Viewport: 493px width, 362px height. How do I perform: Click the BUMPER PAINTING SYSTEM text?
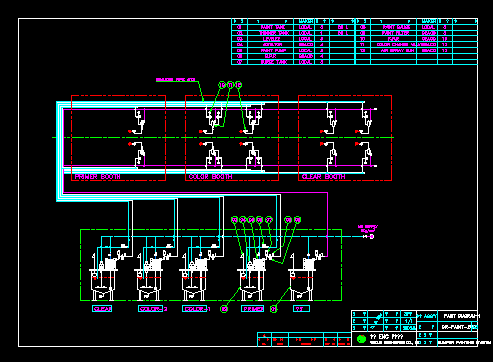pyautogui.click(x=464, y=342)
